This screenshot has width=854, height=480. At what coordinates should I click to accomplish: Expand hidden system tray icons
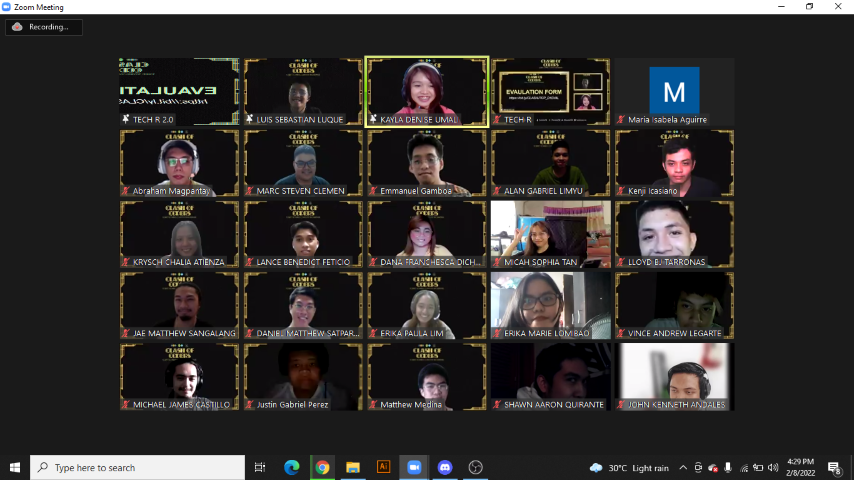(x=683, y=467)
